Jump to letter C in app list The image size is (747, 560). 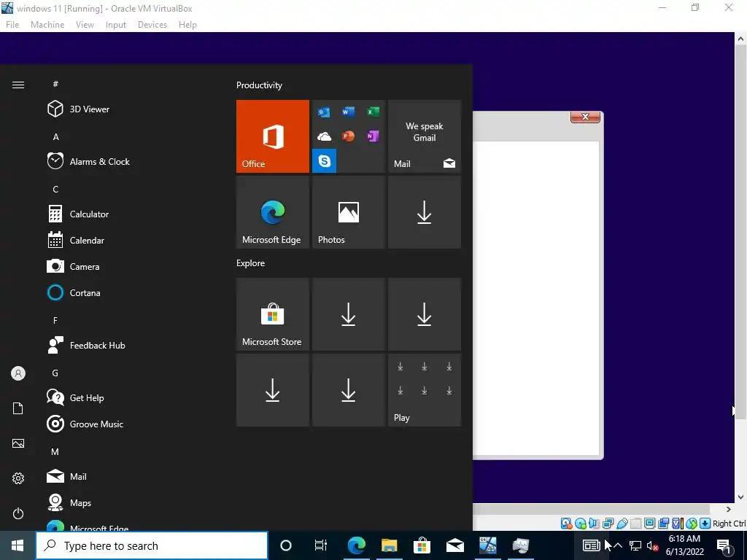click(x=55, y=190)
